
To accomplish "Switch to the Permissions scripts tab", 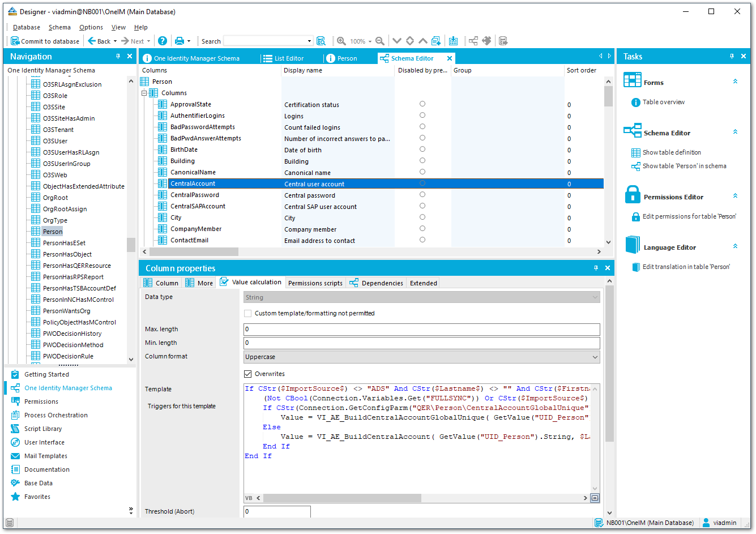I will [315, 283].
